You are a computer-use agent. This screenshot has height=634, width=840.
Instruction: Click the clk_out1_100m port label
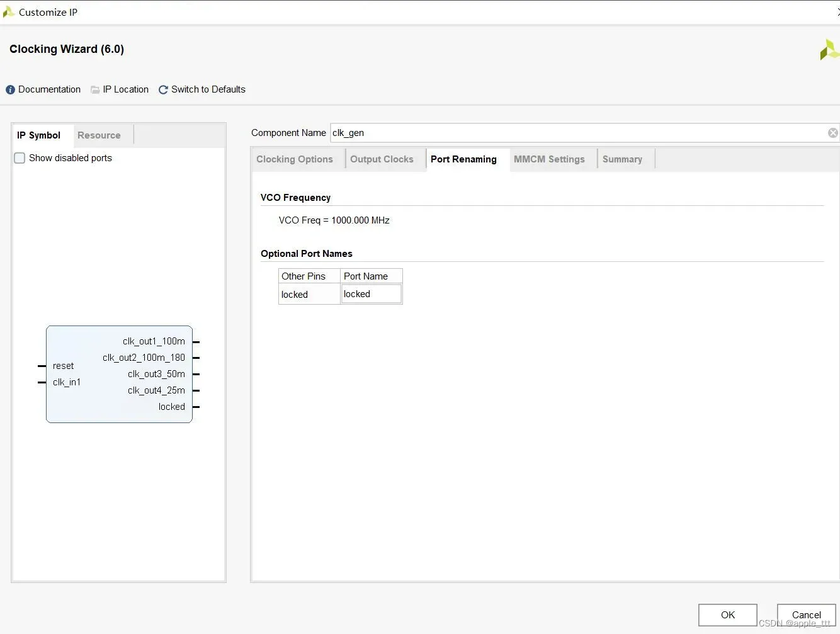(x=154, y=341)
